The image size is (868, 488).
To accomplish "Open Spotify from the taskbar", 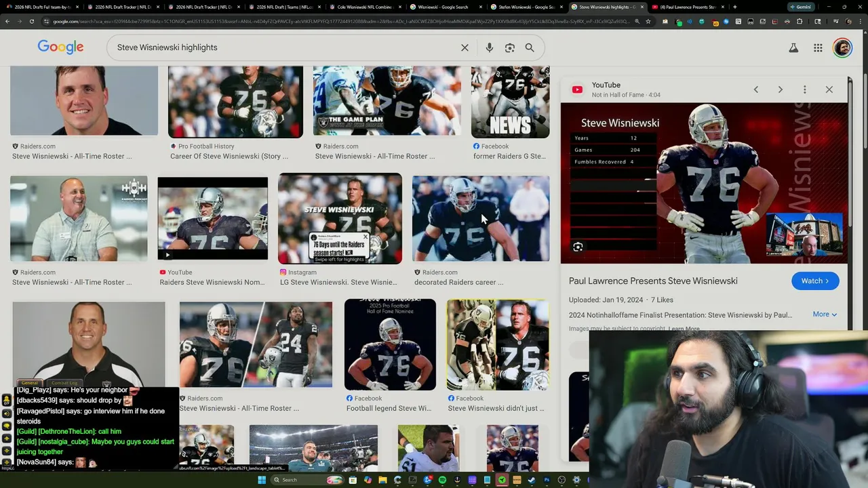I will click(442, 480).
